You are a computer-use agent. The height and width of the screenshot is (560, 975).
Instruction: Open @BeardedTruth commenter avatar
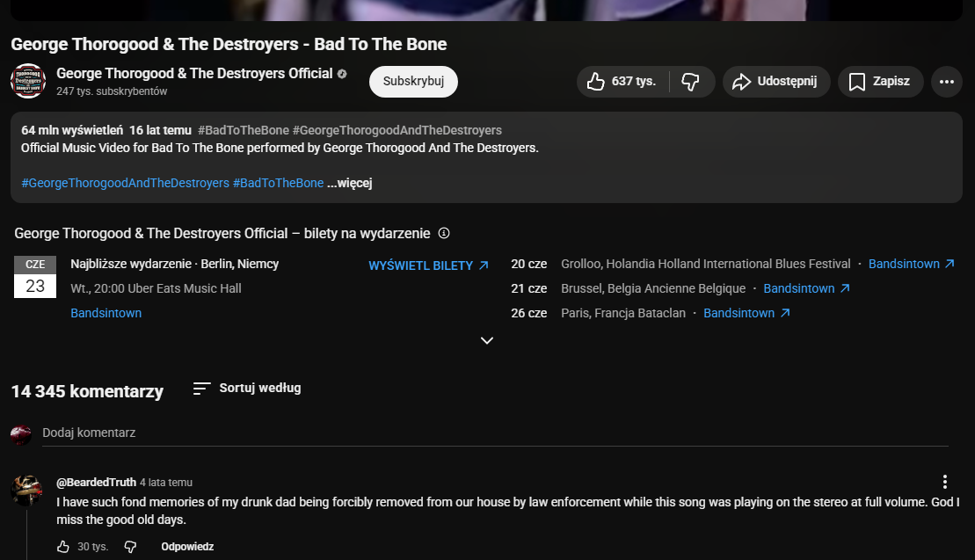pyautogui.click(x=26, y=491)
